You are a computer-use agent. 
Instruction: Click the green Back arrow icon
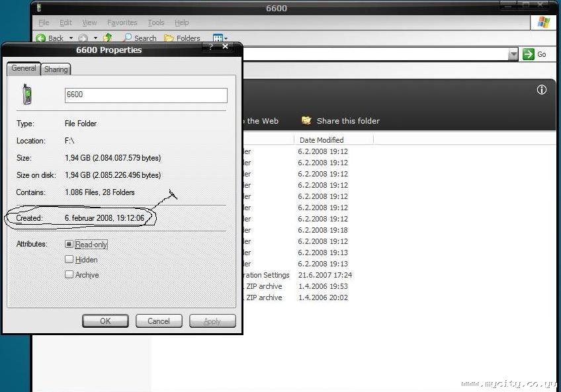click(x=41, y=38)
